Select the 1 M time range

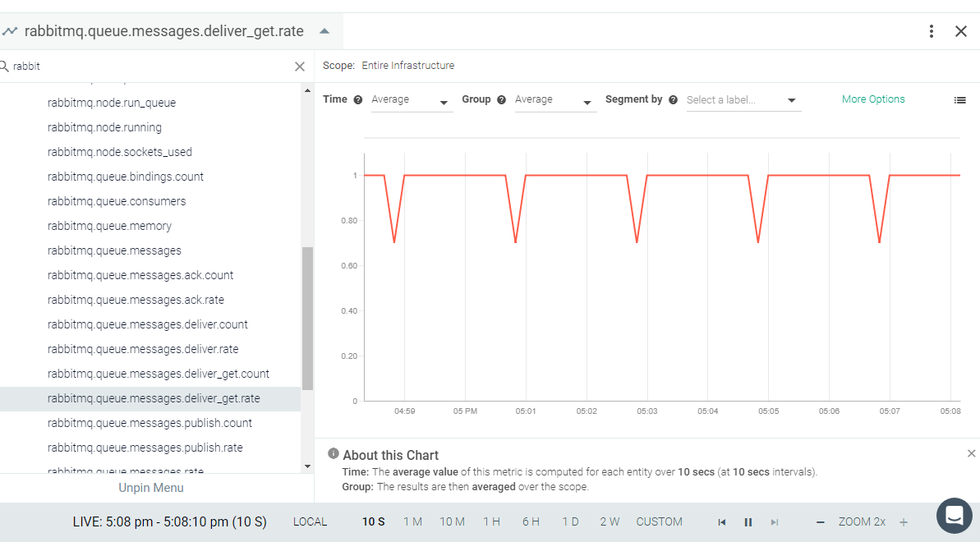(412, 522)
